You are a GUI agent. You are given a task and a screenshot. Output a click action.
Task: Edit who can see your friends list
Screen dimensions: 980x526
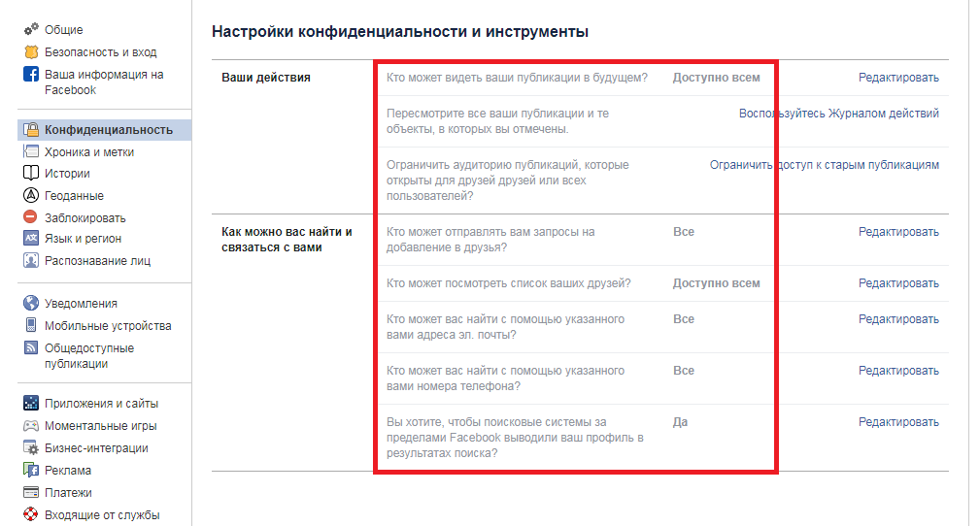click(898, 283)
